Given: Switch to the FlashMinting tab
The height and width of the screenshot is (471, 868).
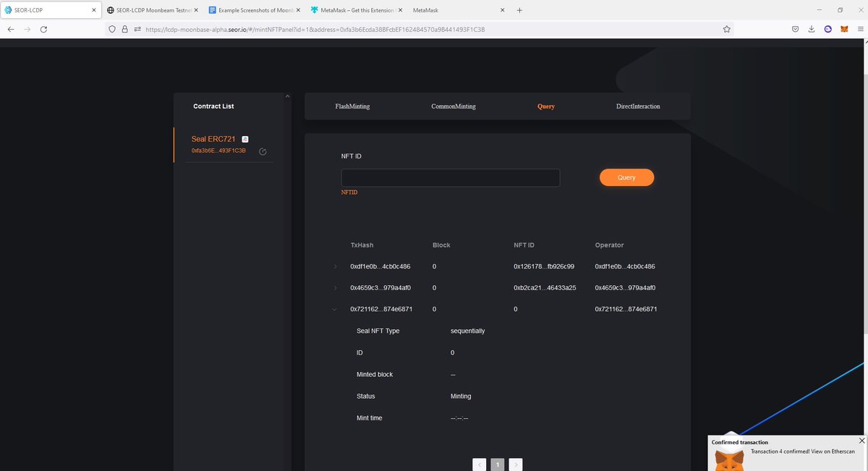Looking at the screenshot, I should point(352,106).
